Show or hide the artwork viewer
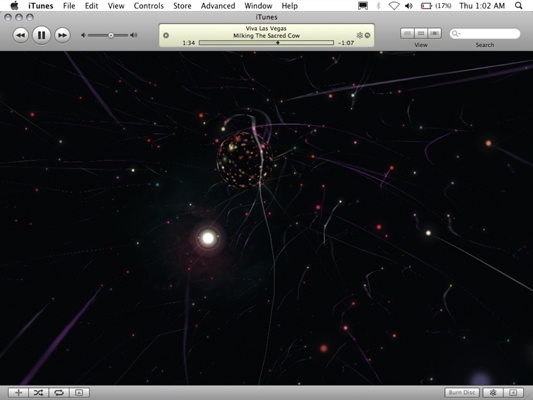Viewport: 533px width, 400px height. pyautogui.click(x=79, y=393)
